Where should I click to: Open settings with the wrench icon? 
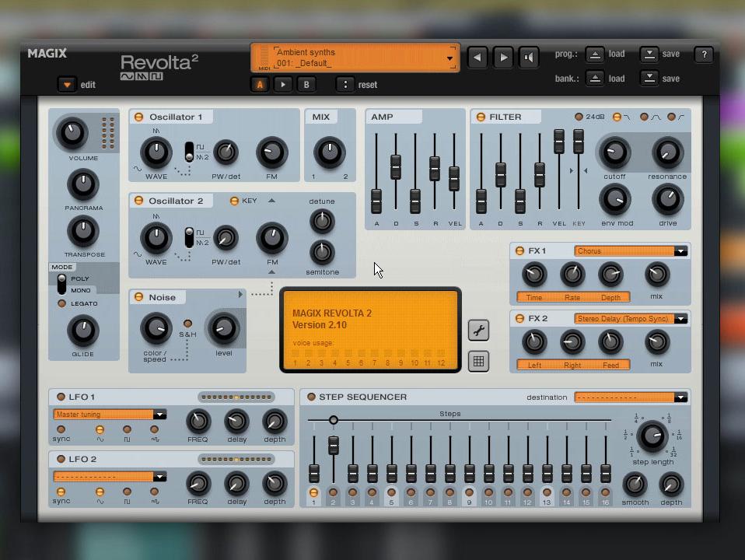coord(478,331)
